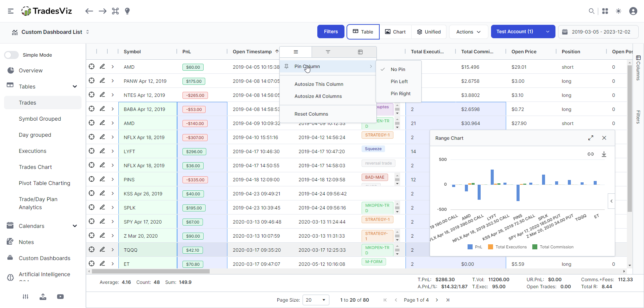Switch to Chart view
This screenshot has width=644, height=308.
(x=395, y=32)
